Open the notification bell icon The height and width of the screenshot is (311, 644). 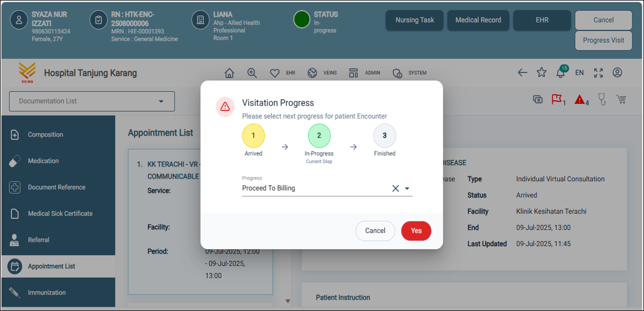[560, 73]
